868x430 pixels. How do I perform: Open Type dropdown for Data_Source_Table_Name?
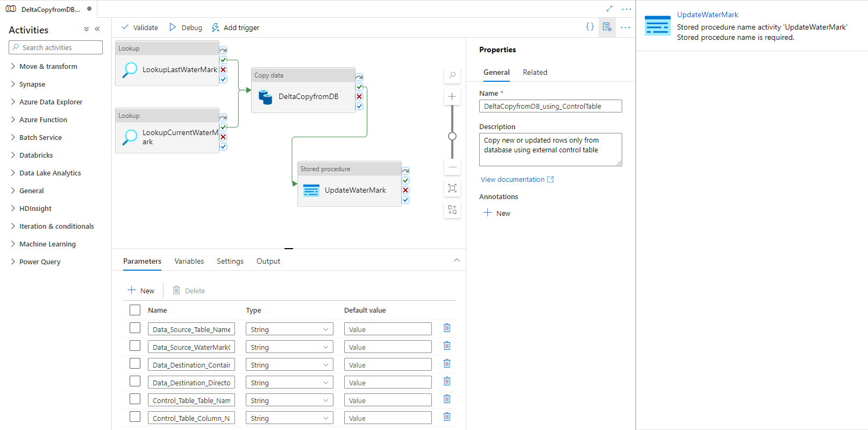point(289,329)
